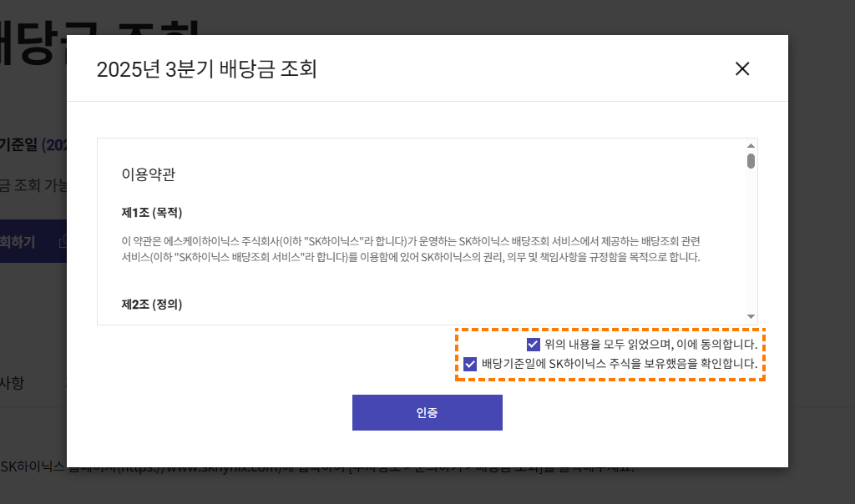855x504 pixels.
Task: Click the terms scrollbar down arrow
Action: click(751, 316)
